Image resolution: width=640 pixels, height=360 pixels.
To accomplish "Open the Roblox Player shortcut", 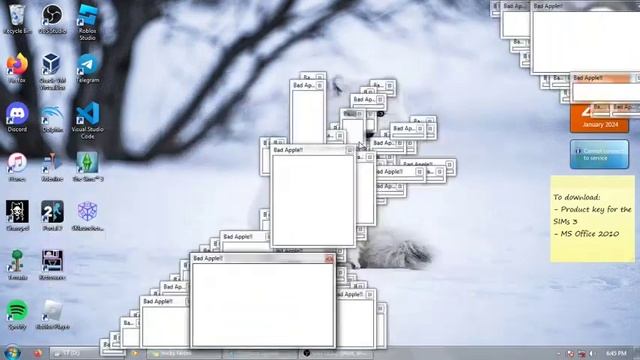I will click(52, 314).
